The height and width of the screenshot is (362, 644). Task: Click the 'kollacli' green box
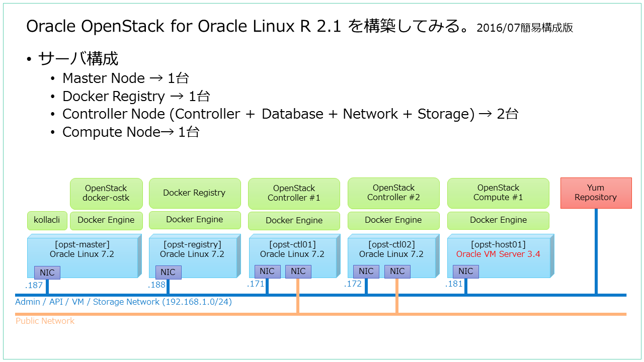click(47, 220)
